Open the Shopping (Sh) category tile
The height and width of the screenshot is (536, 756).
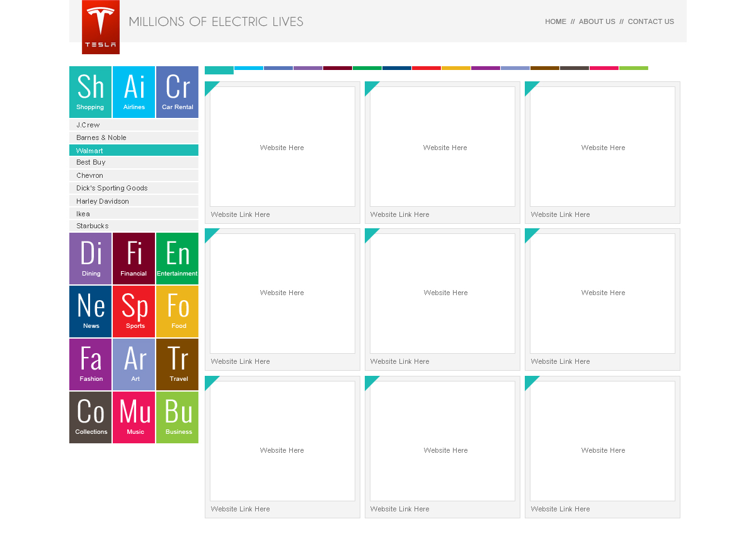point(90,92)
